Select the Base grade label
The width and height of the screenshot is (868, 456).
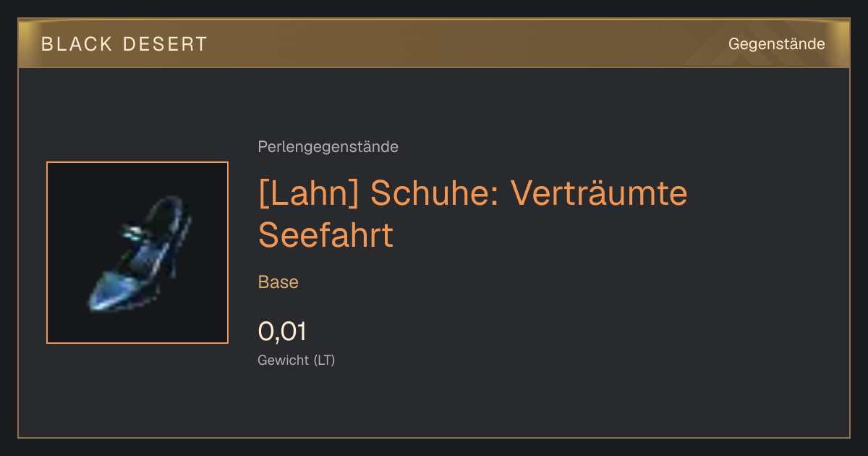tap(278, 282)
